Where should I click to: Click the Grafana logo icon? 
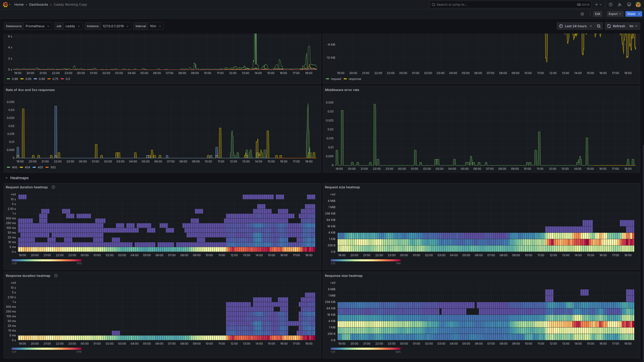coord(5,5)
